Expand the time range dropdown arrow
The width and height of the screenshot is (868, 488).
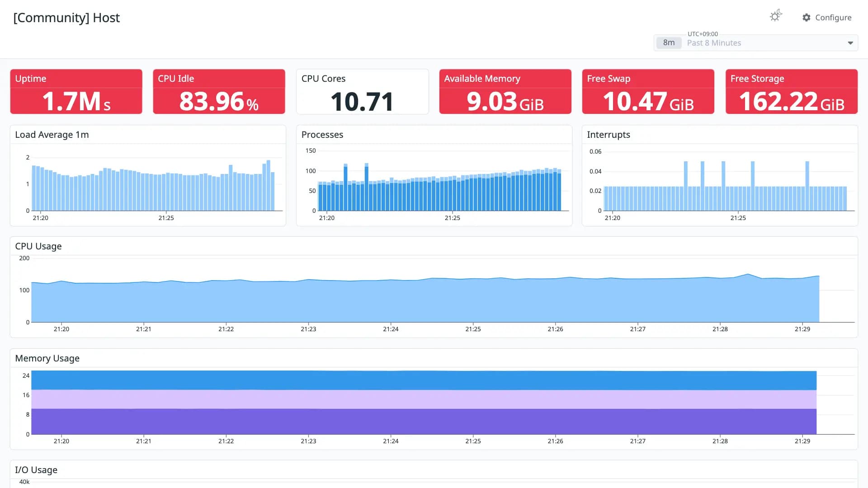850,43
